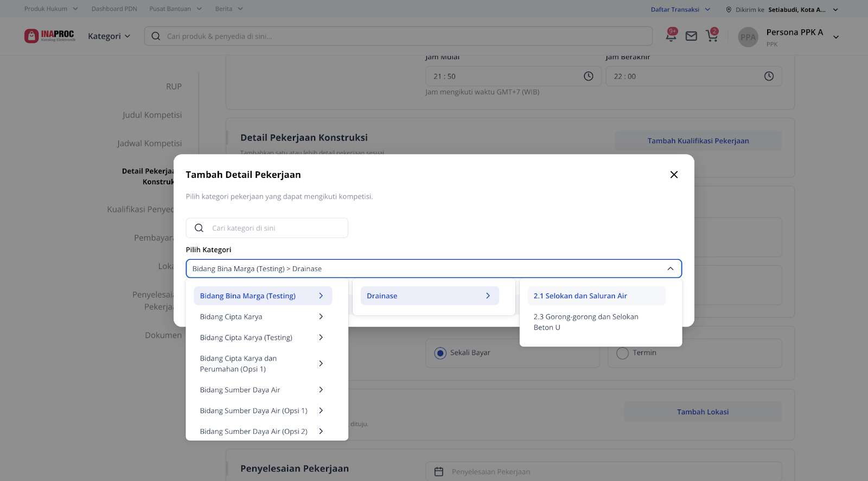
Task: Click the Tambah Lokasi button
Action: [x=703, y=412]
